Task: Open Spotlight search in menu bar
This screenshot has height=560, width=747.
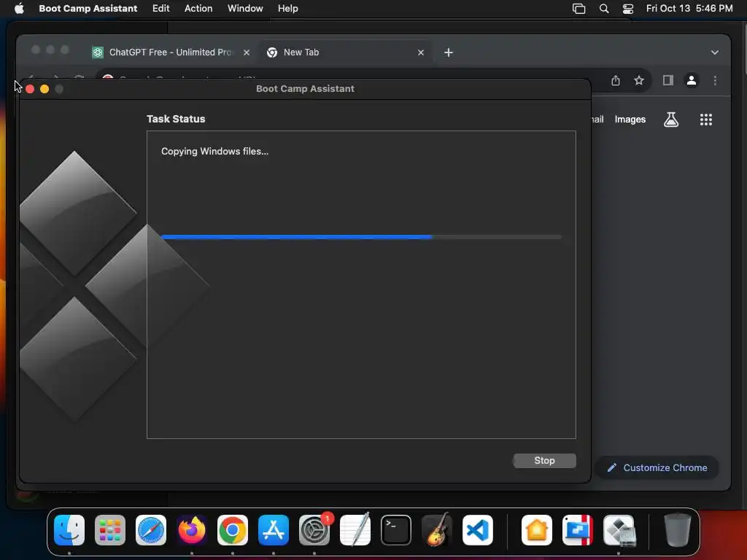Action: click(x=603, y=9)
